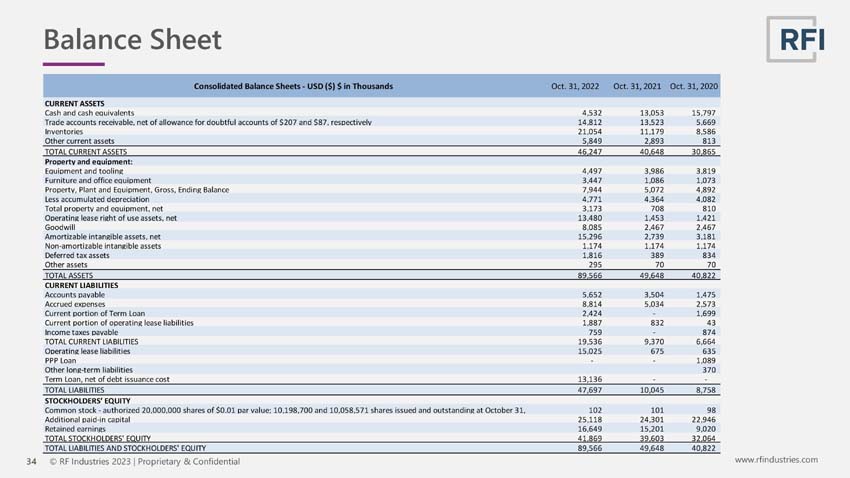Click the purple underline accent bar
The image size is (850, 478).
pyautogui.click(x=74, y=64)
